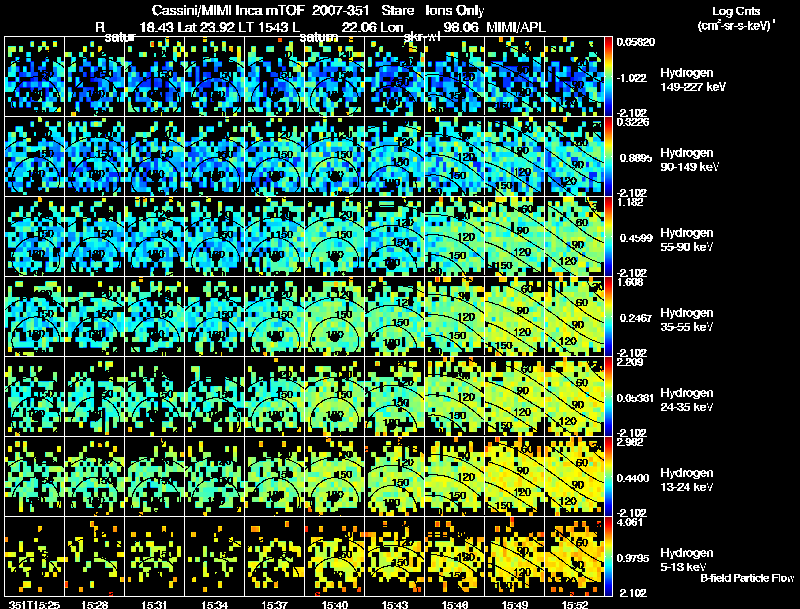The height and width of the screenshot is (609, 800).
Task: Click the Hydrogen 55-90 keV row label
Action: [687, 240]
